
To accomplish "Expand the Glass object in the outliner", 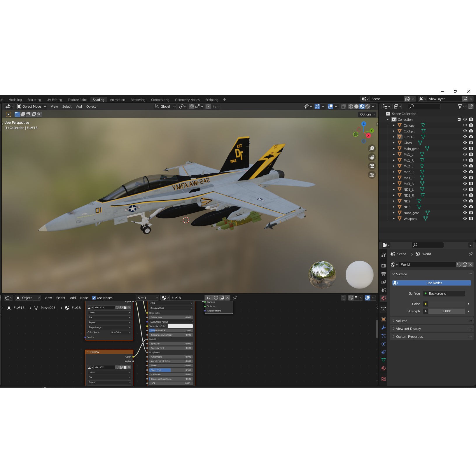I will [394, 143].
